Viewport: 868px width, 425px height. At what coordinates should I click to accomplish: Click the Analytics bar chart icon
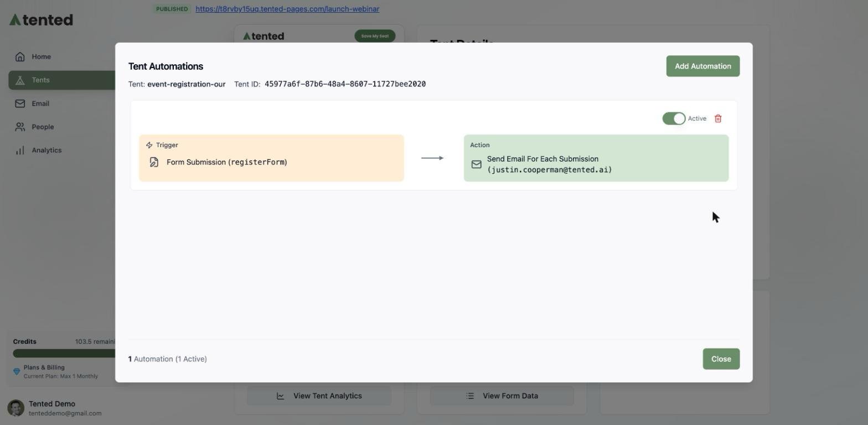[20, 150]
